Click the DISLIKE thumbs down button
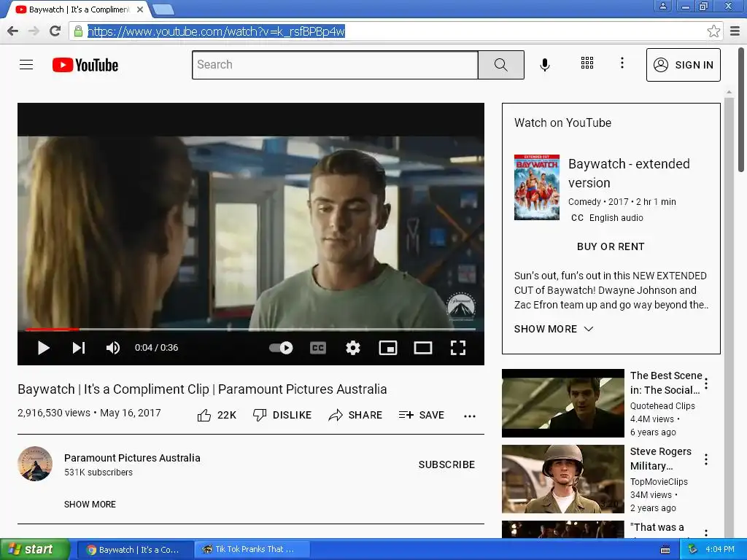The image size is (747, 560). click(282, 415)
